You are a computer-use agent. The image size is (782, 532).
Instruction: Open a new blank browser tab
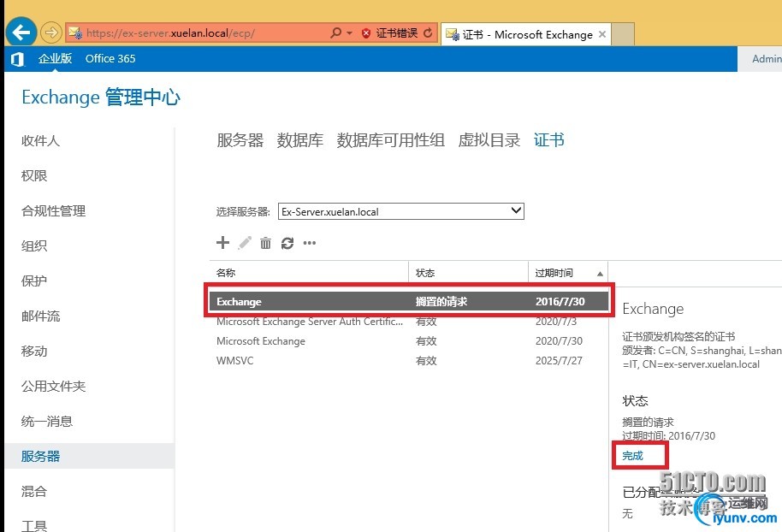pyautogui.click(x=623, y=34)
